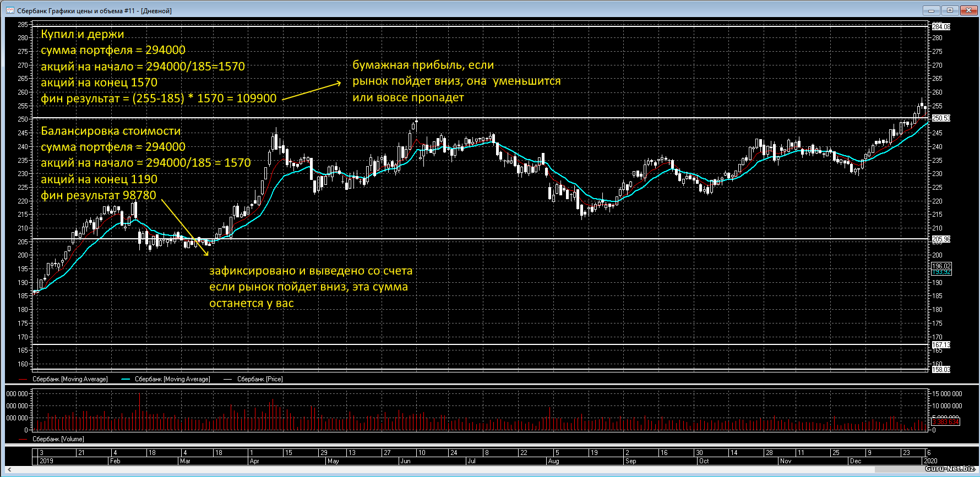Image resolution: width=980 pixels, height=477 pixels.
Task: Click the Jun month label on the time axis
Action: tap(406, 461)
